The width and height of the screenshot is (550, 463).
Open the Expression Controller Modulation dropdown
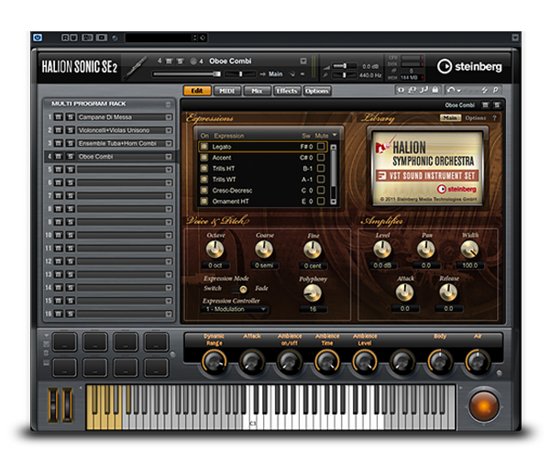click(x=234, y=309)
